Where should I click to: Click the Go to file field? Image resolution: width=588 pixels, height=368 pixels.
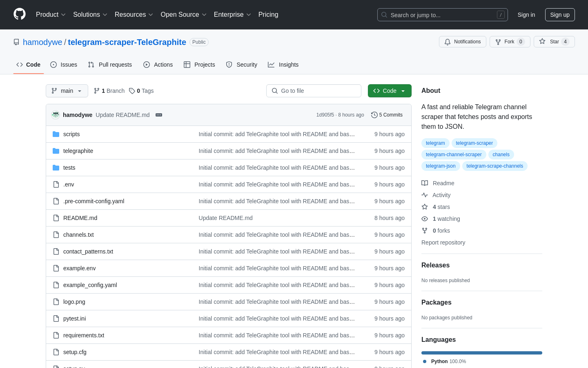pos(314,91)
